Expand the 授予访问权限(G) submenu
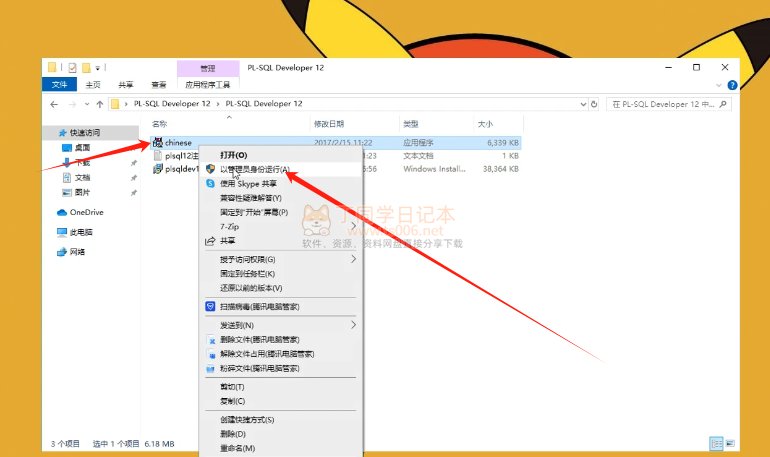Screen dimensions: 770x457 click(281, 259)
